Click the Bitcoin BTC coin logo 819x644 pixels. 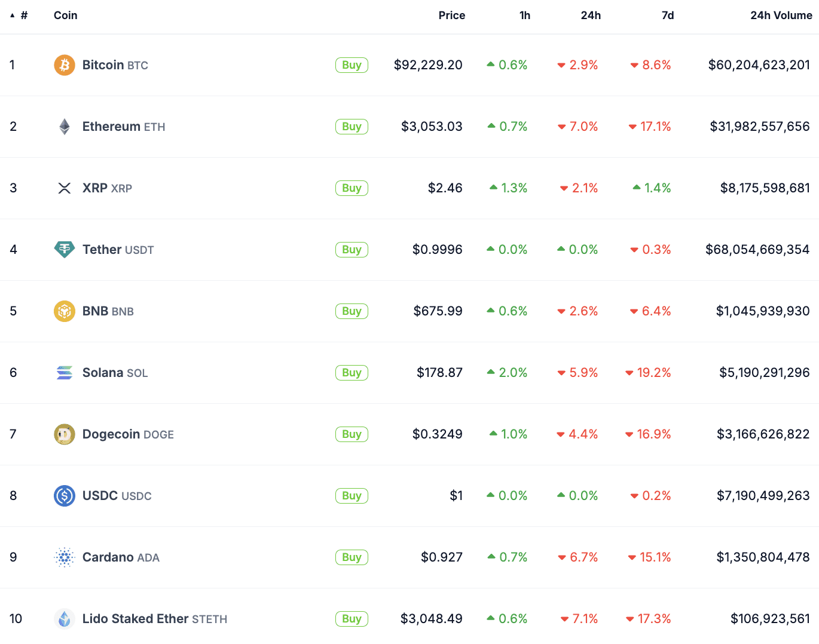pyautogui.click(x=64, y=65)
